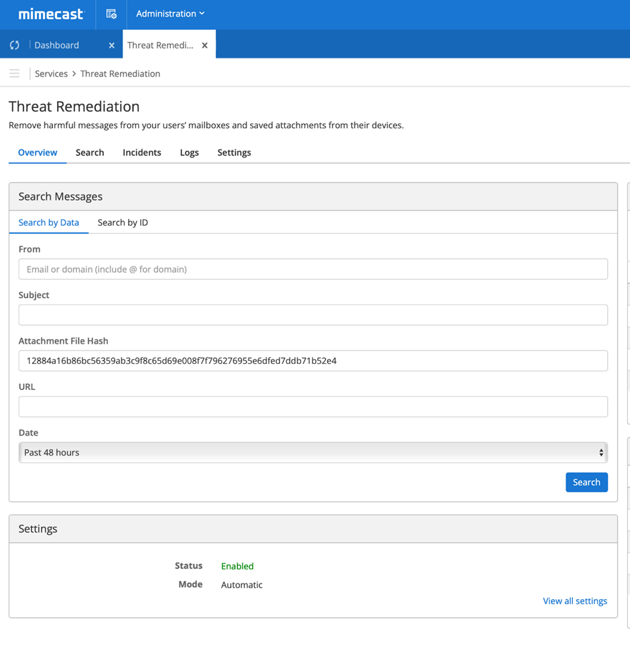Click the Services breadcrumb link
The image size is (630, 672).
(x=51, y=74)
